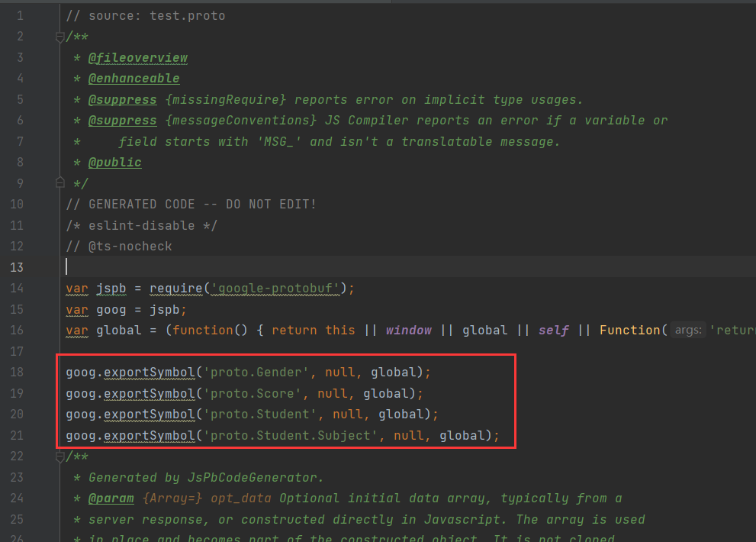Collapse the doc comment fold at line 2
Viewport: 756px width, 542px height.
click(x=60, y=37)
